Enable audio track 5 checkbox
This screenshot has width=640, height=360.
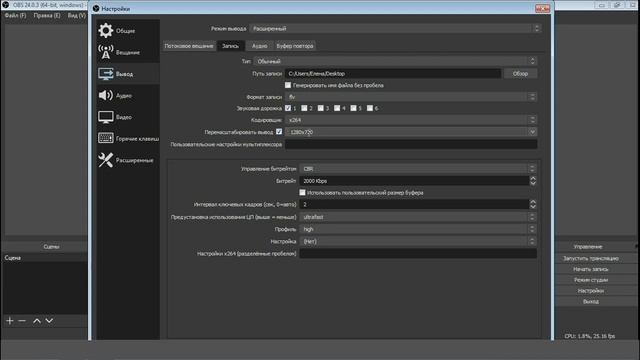[x=353, y=108]
